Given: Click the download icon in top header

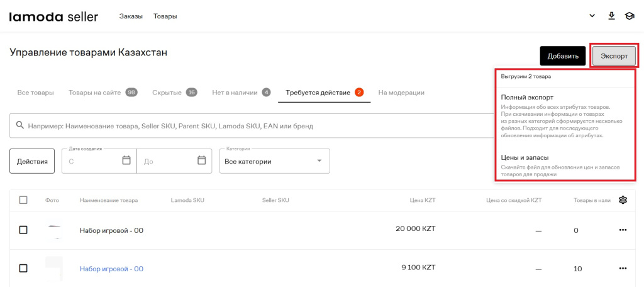Looking at the screenshot, I should click(611, 16).
